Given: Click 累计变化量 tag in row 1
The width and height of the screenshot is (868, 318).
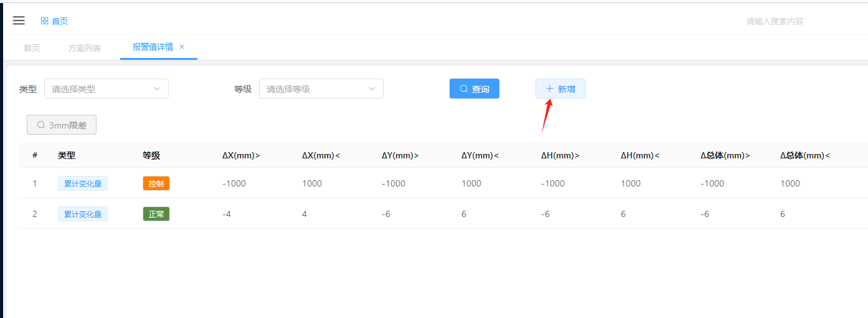Looking at the screenshot, I should (83, 183).
